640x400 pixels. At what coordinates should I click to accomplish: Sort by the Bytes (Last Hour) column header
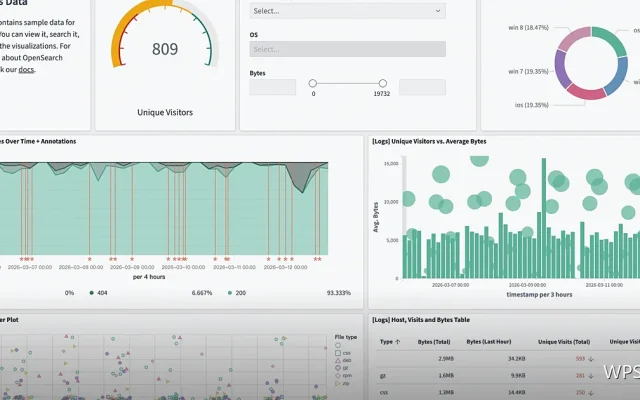tap(489, 342)
